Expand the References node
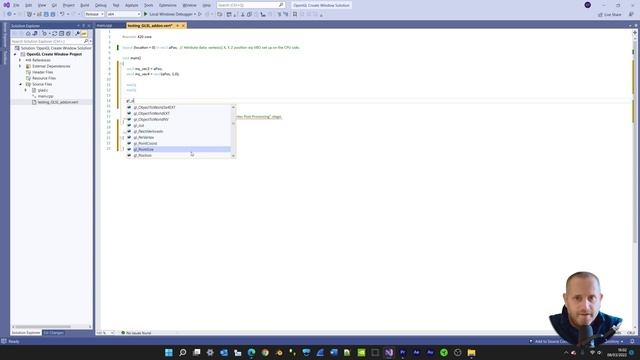This screenshot has width=640, height=360. pyautogui.click(x=20, y=60)
